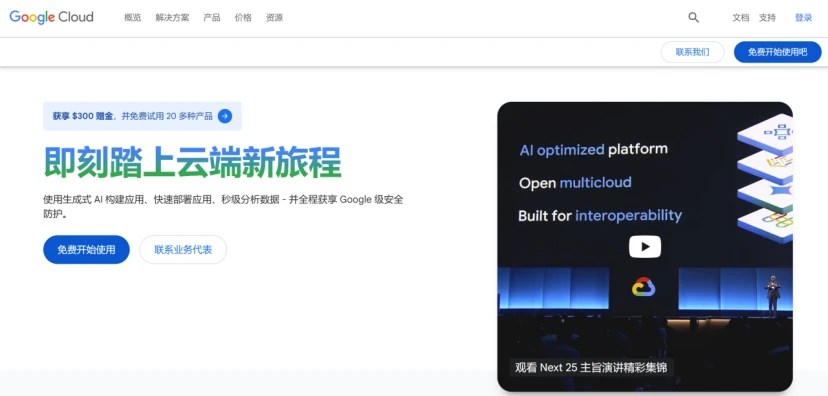The height and width of the screenshot is (396, 828).
Task: Open the 价格 menu item
Action: click(x=243, y=17)
